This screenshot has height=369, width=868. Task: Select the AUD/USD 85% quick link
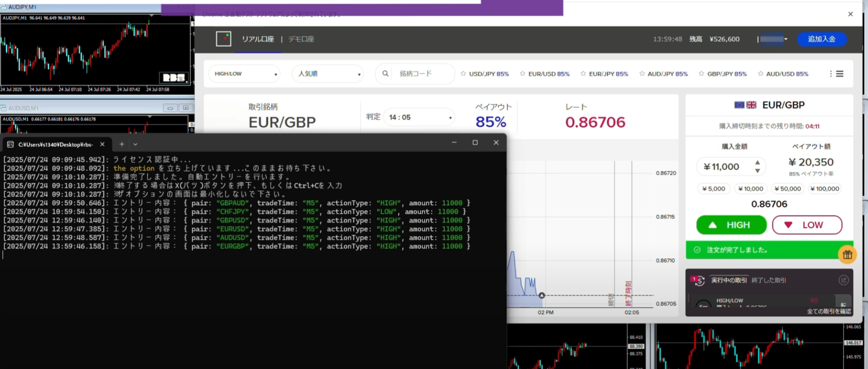(x=787, y=74)
